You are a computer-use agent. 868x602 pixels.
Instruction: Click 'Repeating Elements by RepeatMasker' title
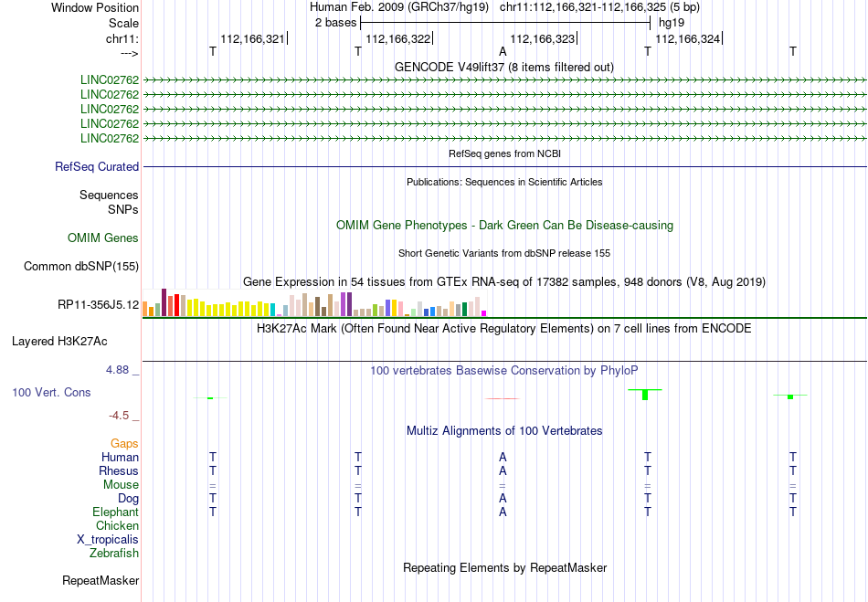coord(505,568)
